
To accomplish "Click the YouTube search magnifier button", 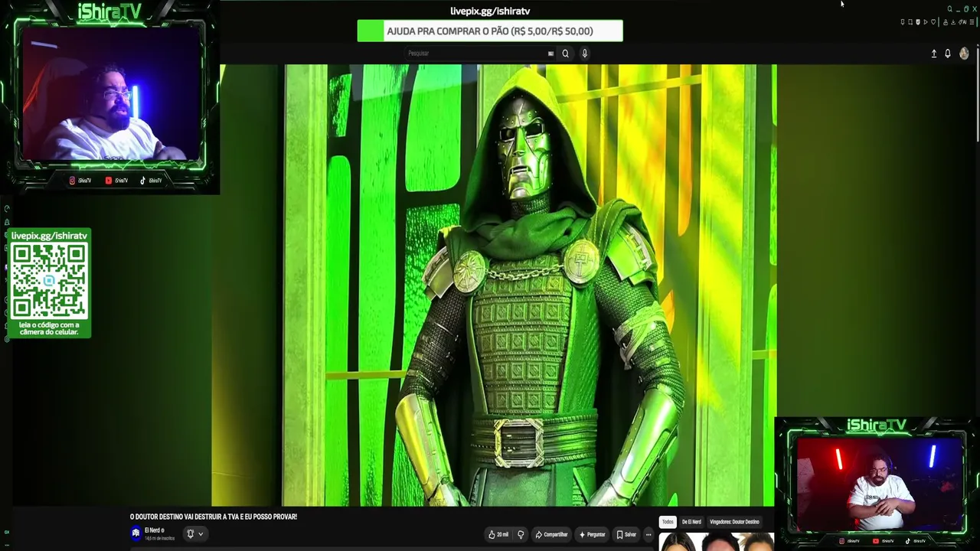I will point(565,54).
